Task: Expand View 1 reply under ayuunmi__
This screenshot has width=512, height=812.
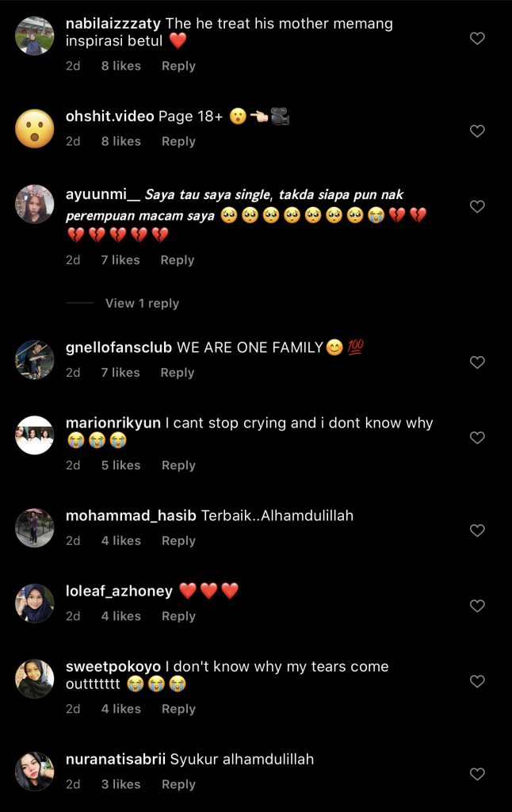Action: [x=142, y=303]
